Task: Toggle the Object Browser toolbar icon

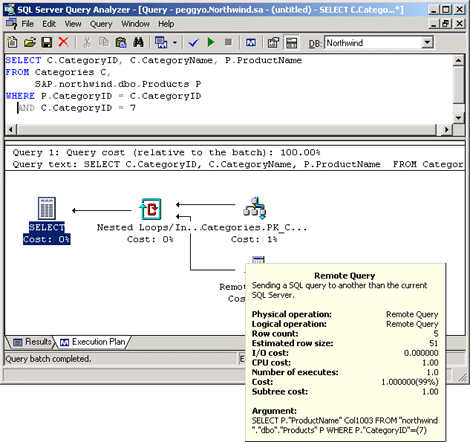Action: (x=273, y=42)
